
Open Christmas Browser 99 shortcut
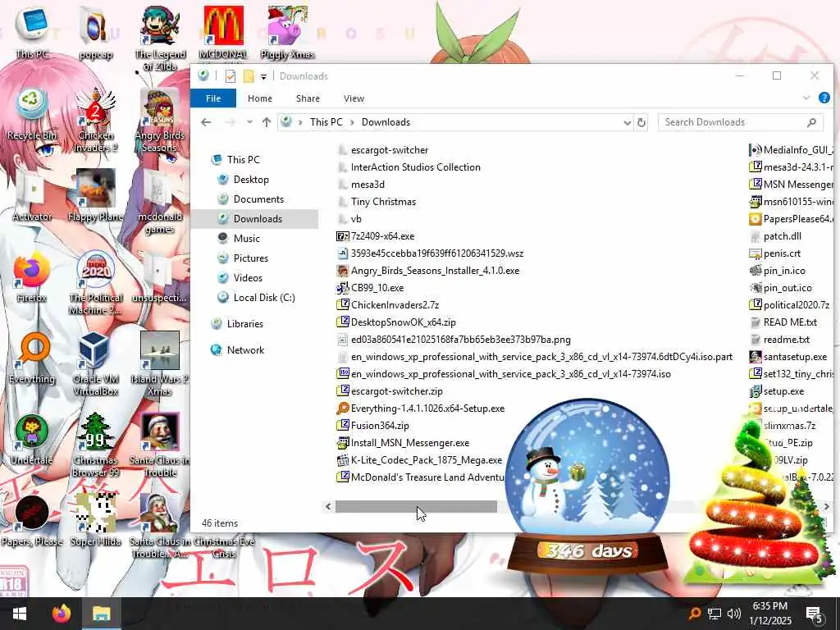click(x=95, y=445)
